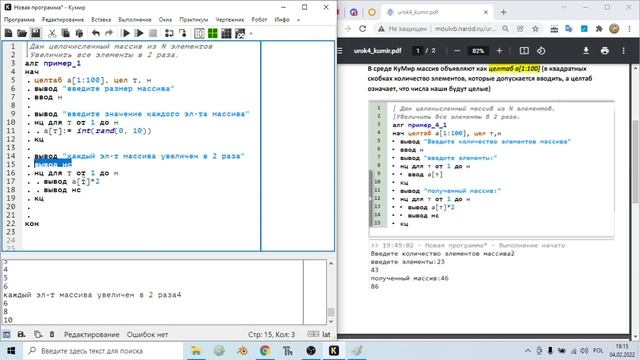Open the green Robot field icon
The image size is (640, 360).
tap(213, 33)
